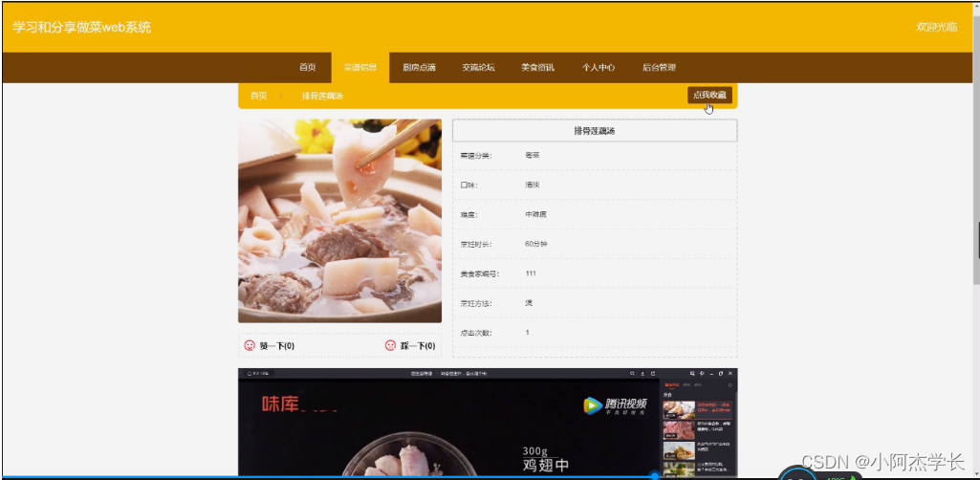
Task: Click the 点我收藏 button
Action: coord(709,95)
